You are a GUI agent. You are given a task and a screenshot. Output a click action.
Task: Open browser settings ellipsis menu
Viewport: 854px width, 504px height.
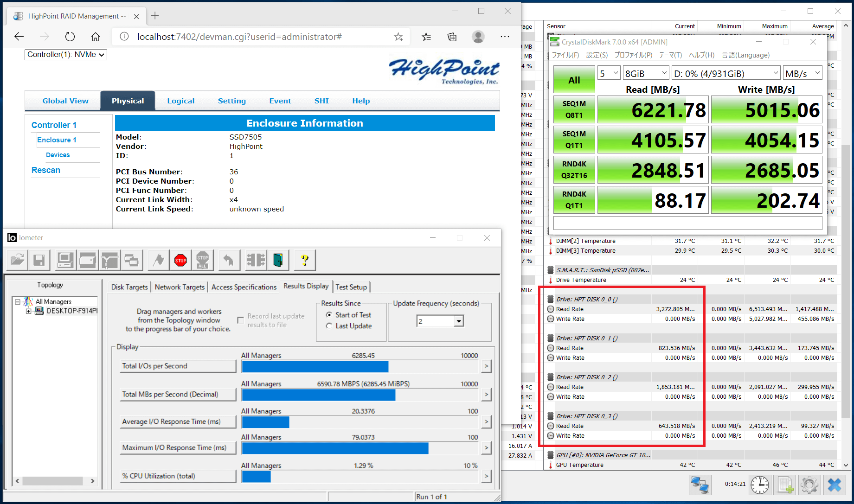505,37
